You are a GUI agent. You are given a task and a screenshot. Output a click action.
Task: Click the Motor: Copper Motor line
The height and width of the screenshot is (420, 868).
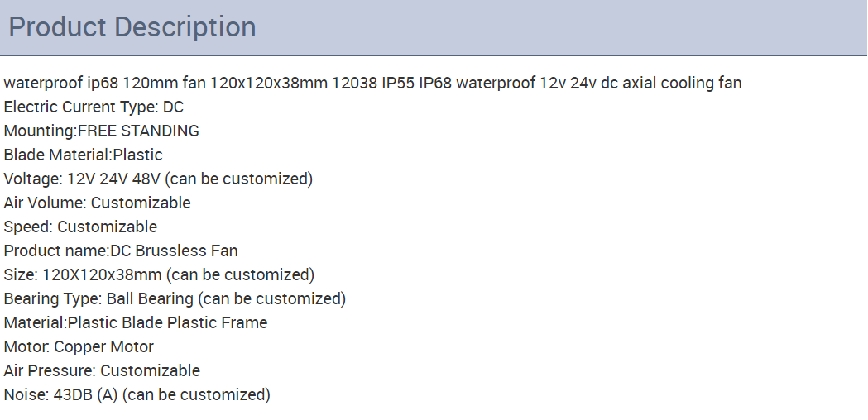79,346
